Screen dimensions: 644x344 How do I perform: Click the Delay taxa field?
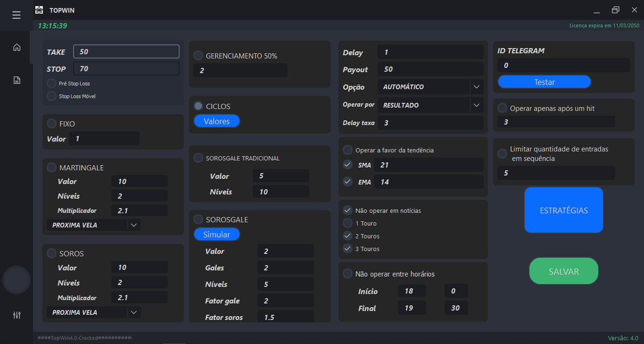pyautogui.click(x=431, y=123)
